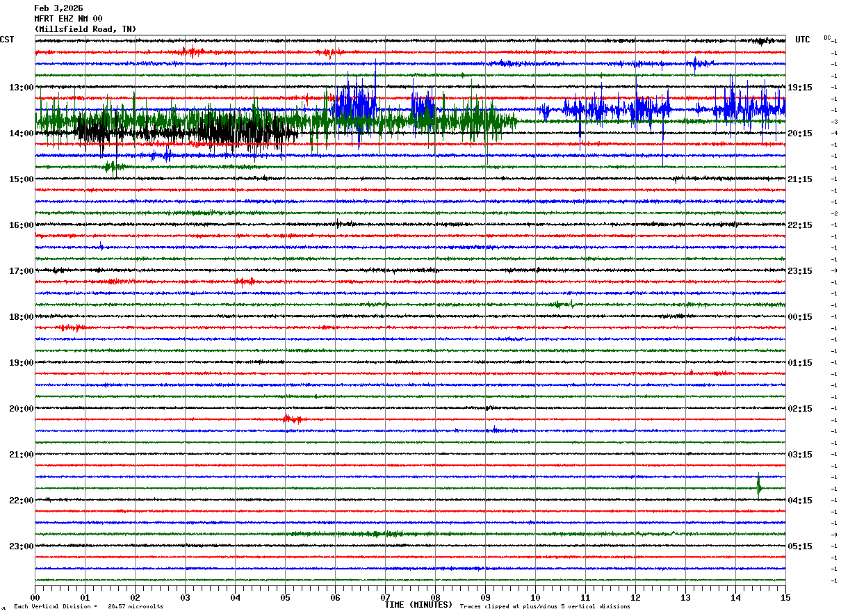This screenshot has width=841, height=616.
Task: Click the Millsfield Road, TN location text
Action: (85, 29)
